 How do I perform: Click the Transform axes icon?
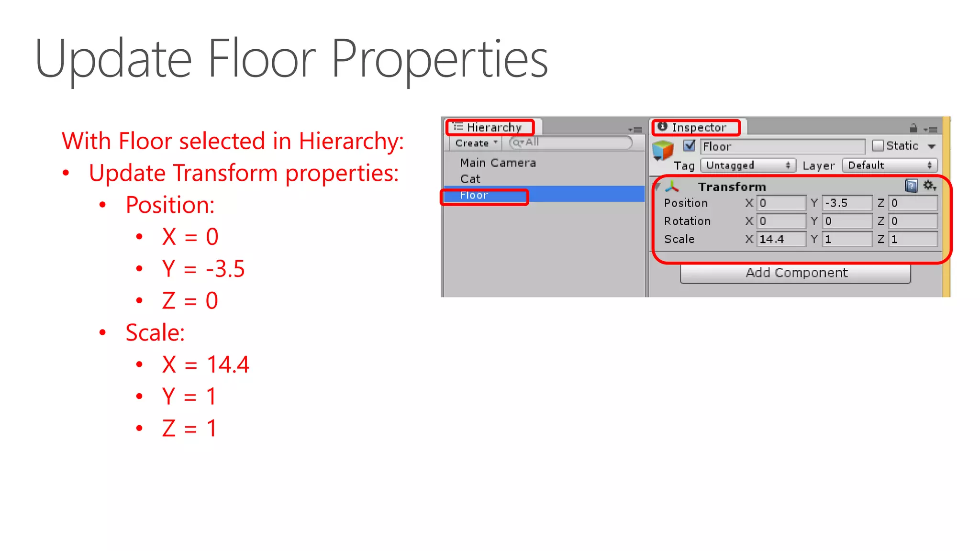(x=672, y=186)
